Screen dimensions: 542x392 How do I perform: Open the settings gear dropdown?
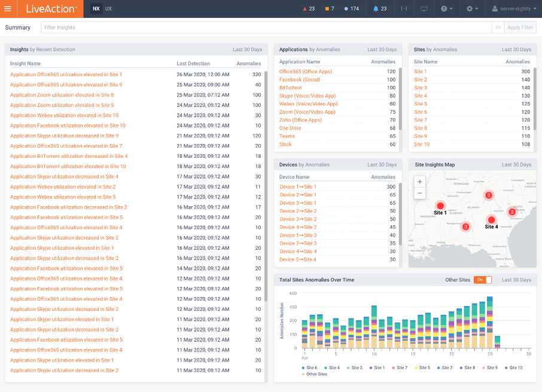pyautogui.click(x=472, y=8)
